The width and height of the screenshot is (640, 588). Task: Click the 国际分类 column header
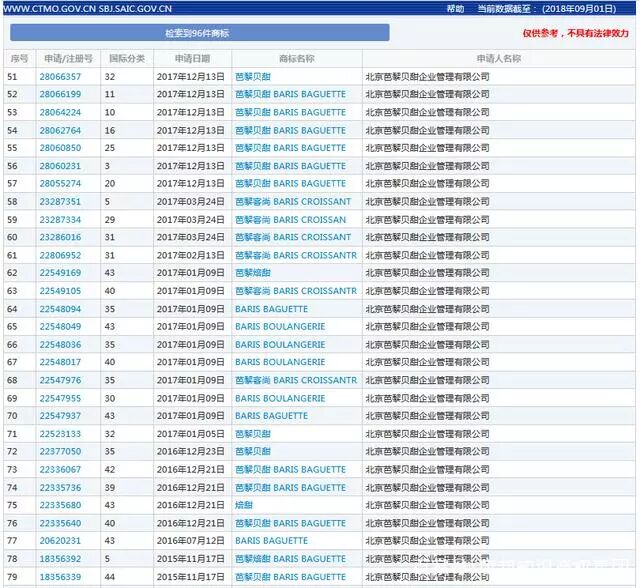point(127,59)
